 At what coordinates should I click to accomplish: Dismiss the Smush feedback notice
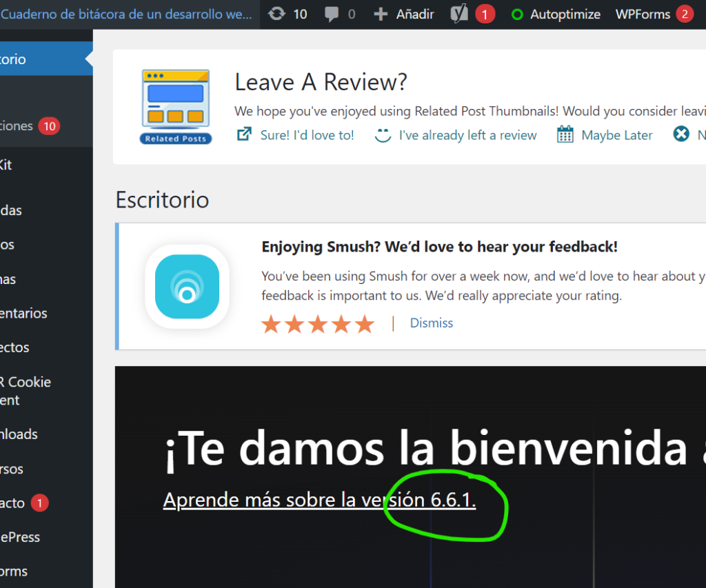[432, 323]
